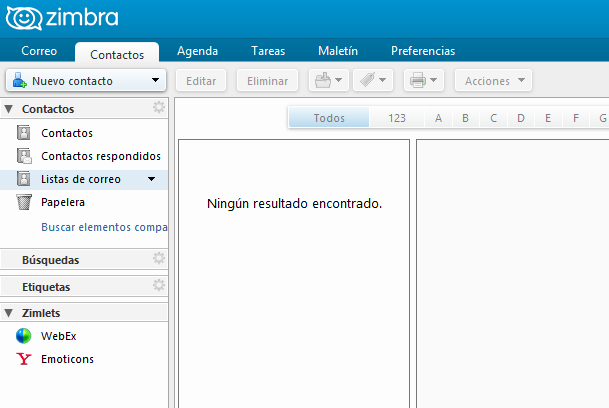This screenshot has width=609, height=408.
Task: Click the Editar button
Action: pyautogui.click(x=201, y=80)
